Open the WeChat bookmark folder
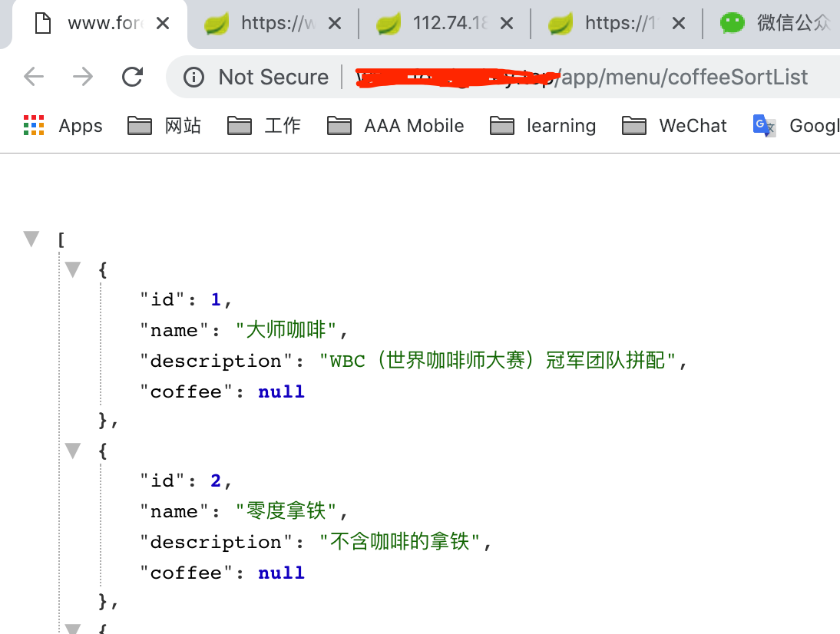This screenshot has height=634, width=840. [674, 126]
